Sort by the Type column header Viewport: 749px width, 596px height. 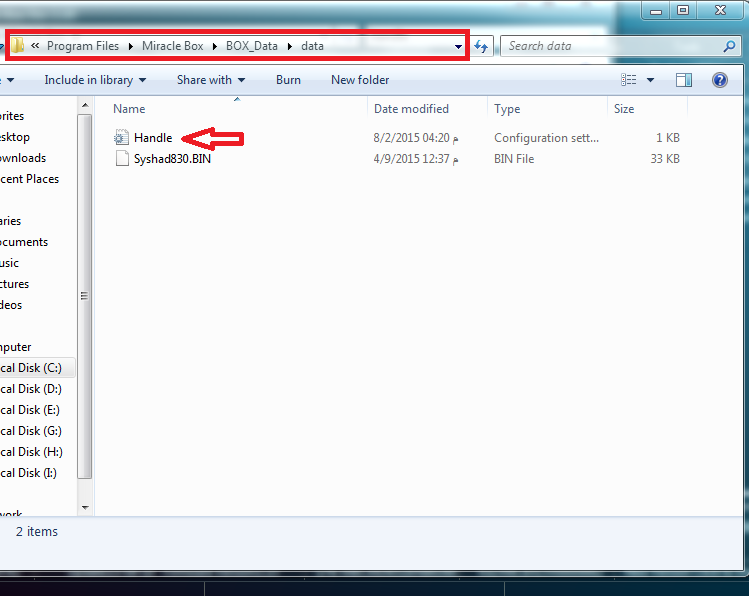coord(507,109)
